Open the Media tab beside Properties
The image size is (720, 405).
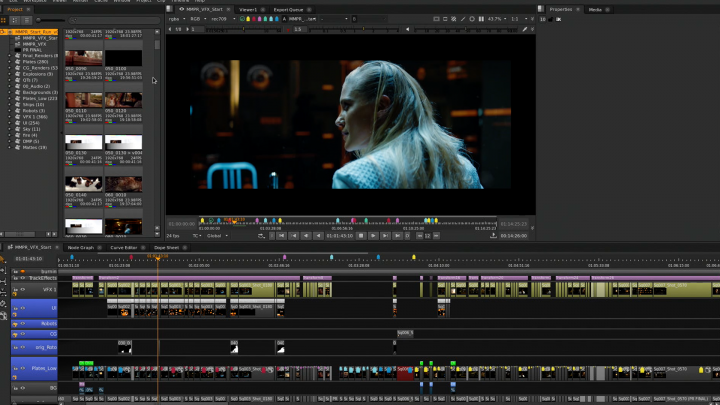coord(595,8)
